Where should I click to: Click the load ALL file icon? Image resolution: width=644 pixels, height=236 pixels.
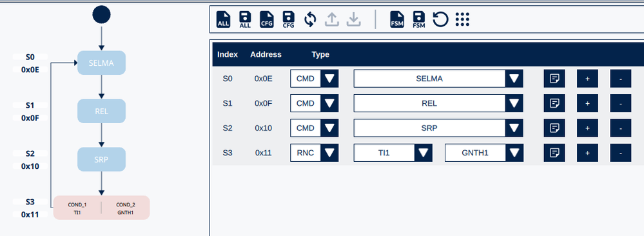224,19
